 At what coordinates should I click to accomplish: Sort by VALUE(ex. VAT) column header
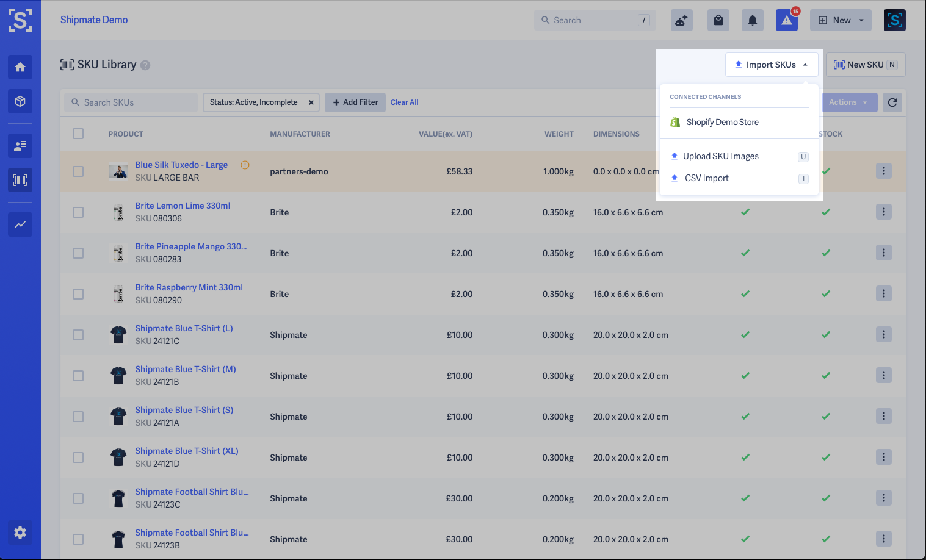coord(446,134)
